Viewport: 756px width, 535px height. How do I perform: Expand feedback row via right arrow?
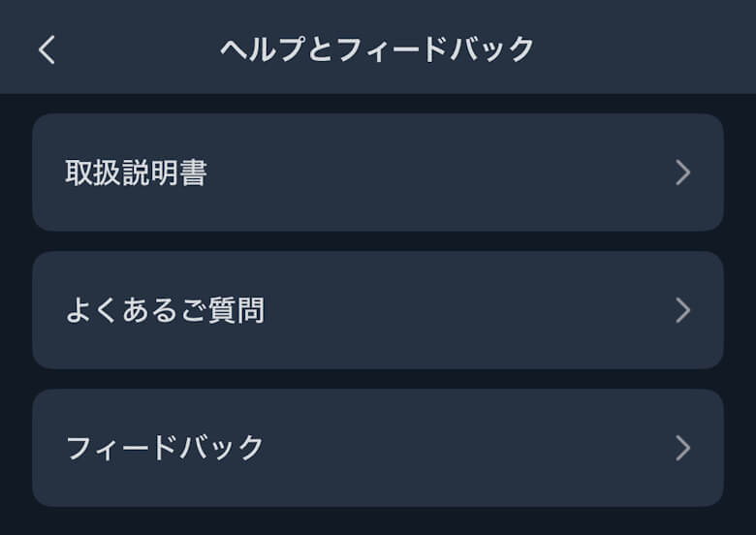tap(682, 448)
